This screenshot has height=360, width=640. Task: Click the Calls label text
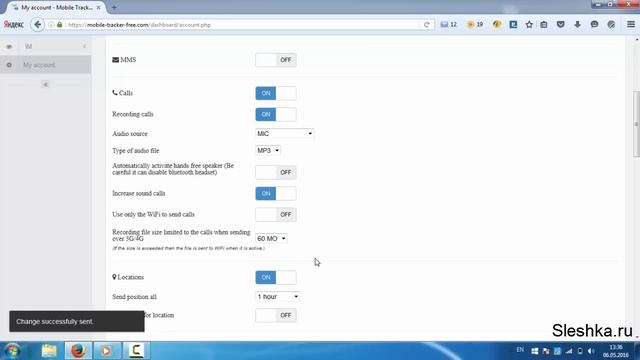click(126, 93)
